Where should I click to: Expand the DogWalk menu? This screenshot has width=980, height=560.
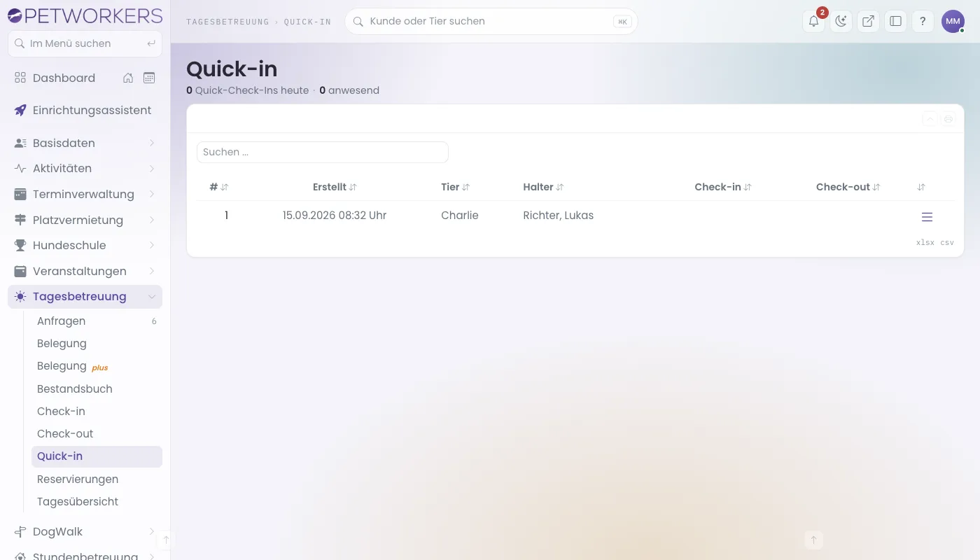tap(85, 531)
